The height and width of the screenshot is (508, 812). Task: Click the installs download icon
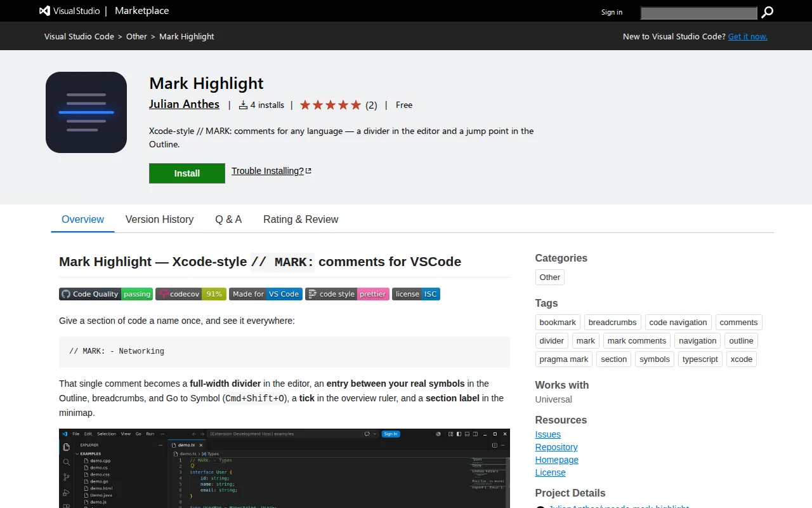[243, 105]
